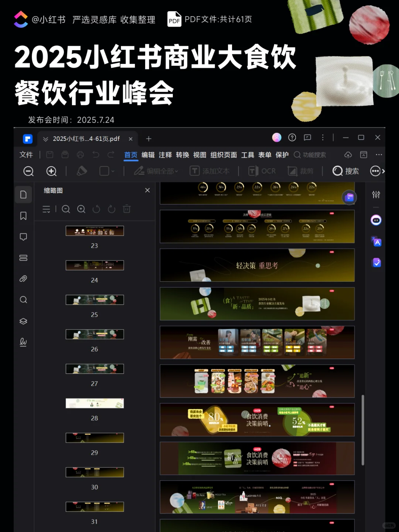Switch to the 注释 ribbon tab
The height and width of the screenshot is (532, 399).
coord(165,155)
